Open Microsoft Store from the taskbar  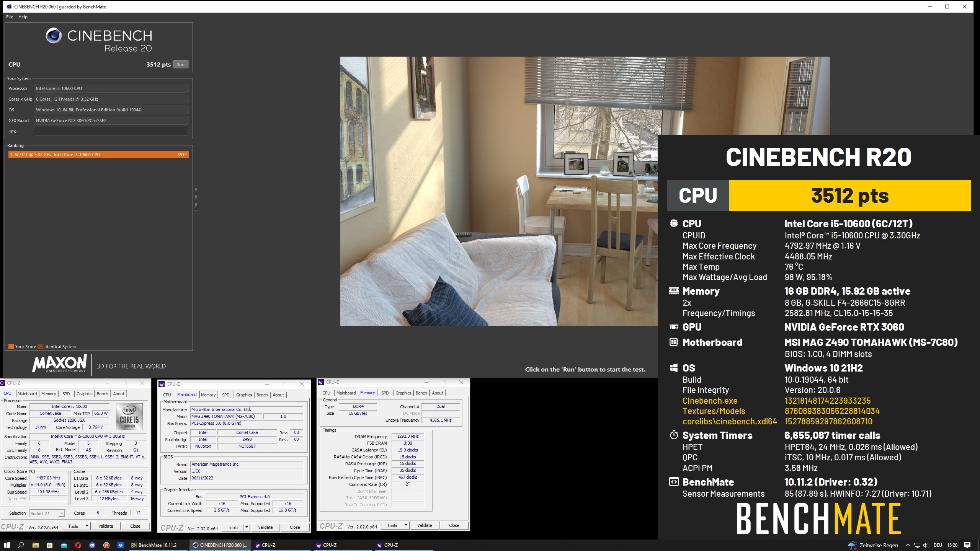[x=49, y=545]
